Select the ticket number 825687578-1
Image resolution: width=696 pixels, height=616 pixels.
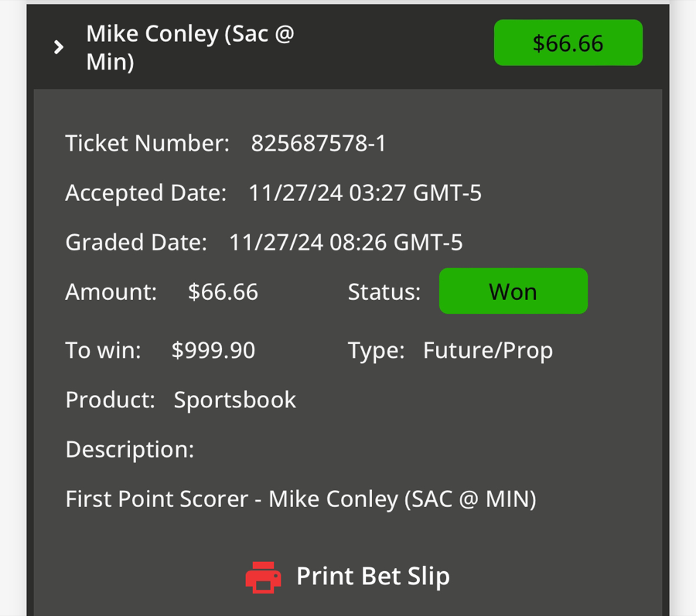[319, 143]
